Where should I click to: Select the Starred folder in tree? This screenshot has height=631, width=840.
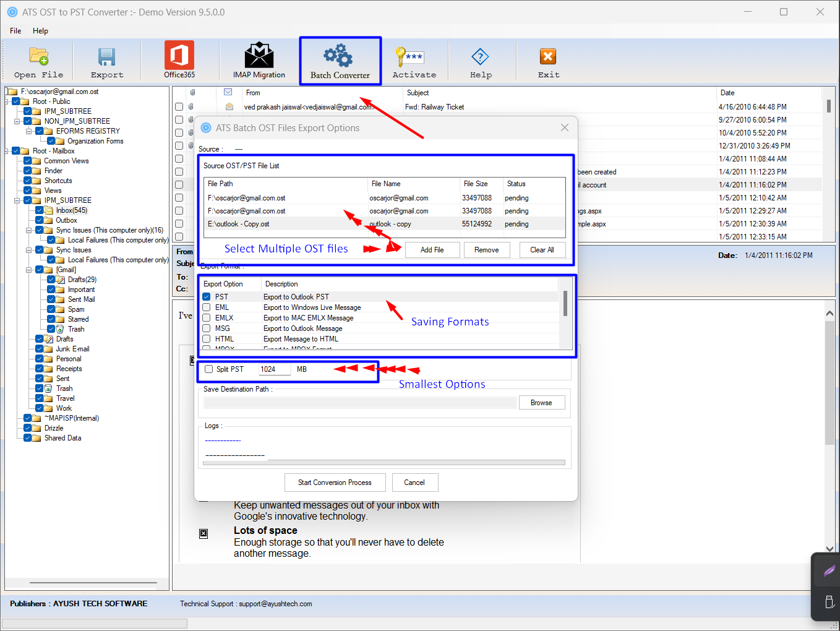click(79, 319)
